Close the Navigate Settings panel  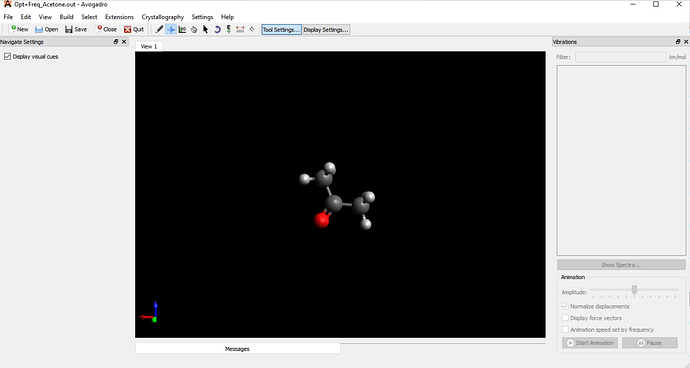[x=124, y=42]
